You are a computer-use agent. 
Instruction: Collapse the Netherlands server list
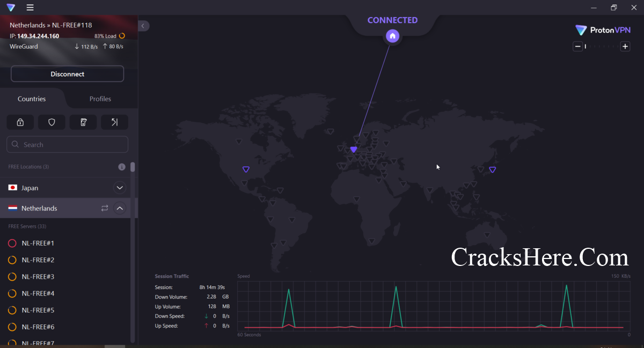[x=120, y=208]
